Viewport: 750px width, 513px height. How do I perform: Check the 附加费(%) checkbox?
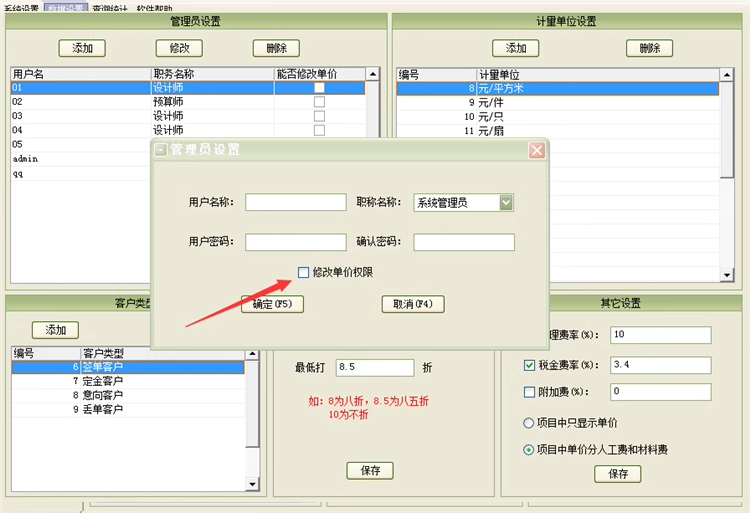click(x=529, y=392)
